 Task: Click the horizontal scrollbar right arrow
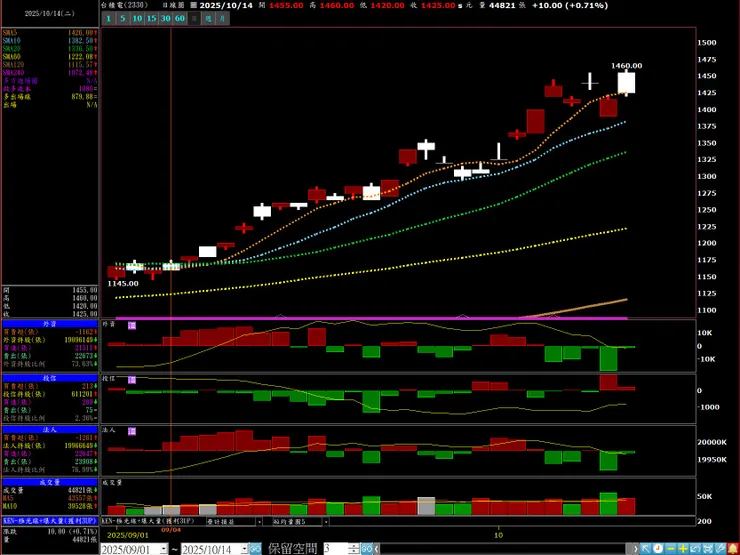coord(636,549)
